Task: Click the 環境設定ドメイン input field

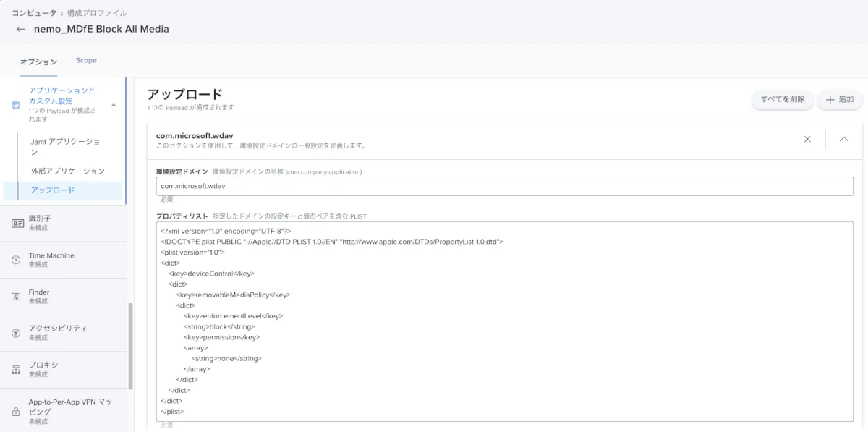Action: coord(504,187)
